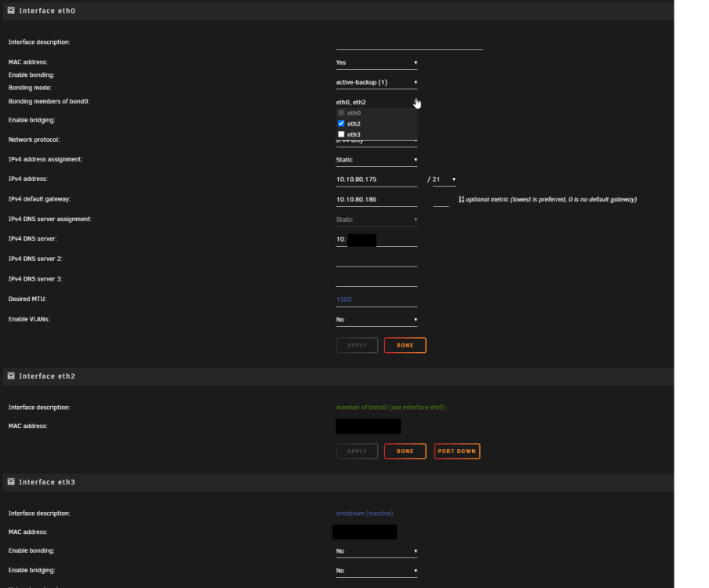Click Apply button in Interface eth2 section
709x588 pixels.
(x=357, y=451)
